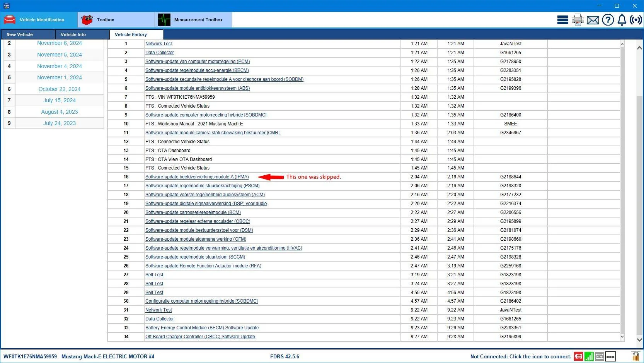The height and width of the screenshot is (363, 644).
Task: Open the HVAC regelmodule update link
Action: tap(224, 248)
